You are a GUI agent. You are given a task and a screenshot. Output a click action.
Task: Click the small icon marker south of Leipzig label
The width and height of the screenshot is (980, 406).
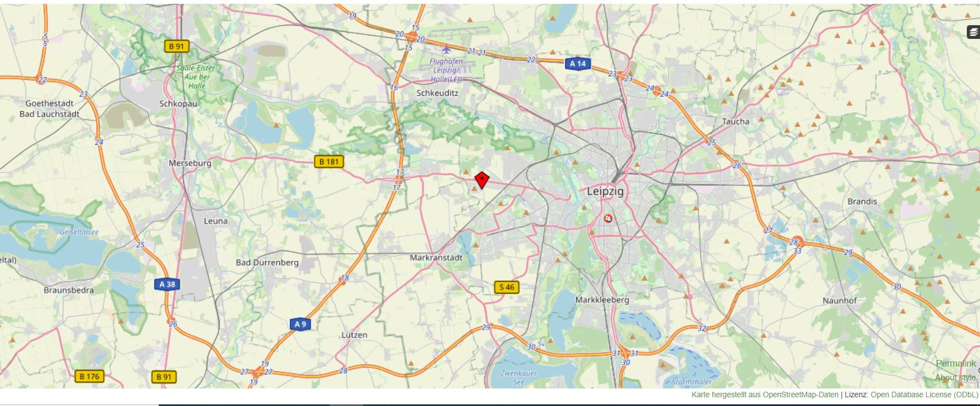click(x=608, y=219)
